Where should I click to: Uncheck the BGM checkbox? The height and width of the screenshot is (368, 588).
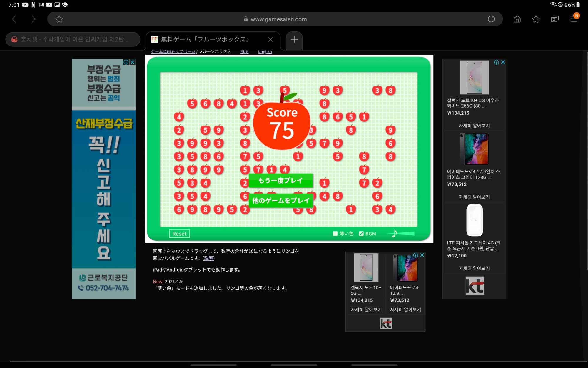click(361, 234)
